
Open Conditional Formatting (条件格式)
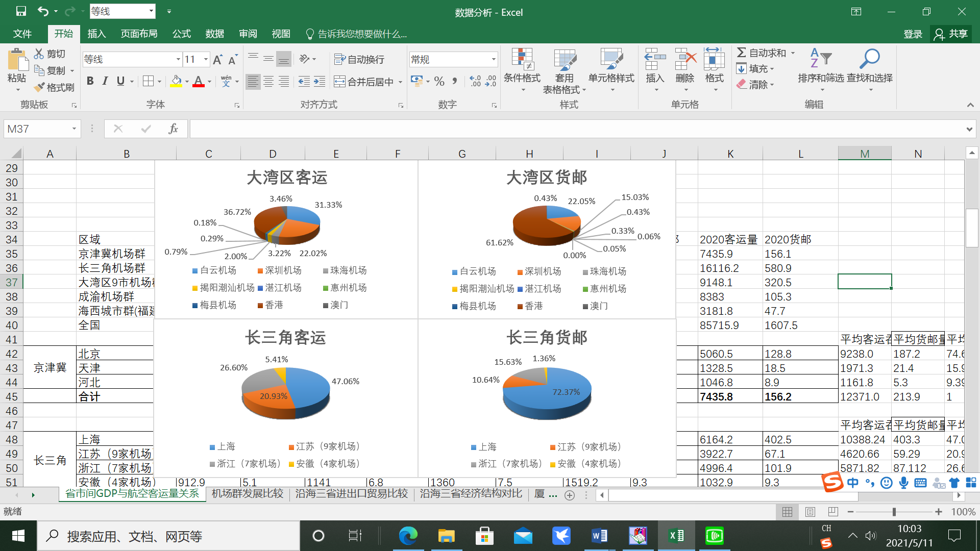[522, 71]
